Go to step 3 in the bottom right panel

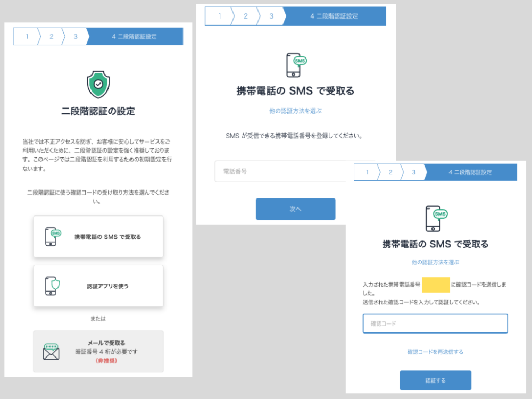(x=413, y=172)
